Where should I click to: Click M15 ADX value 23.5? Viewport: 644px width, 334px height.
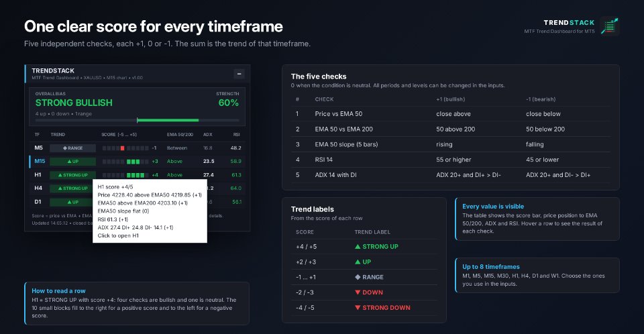pyautogui.click(x=208, y=162)
